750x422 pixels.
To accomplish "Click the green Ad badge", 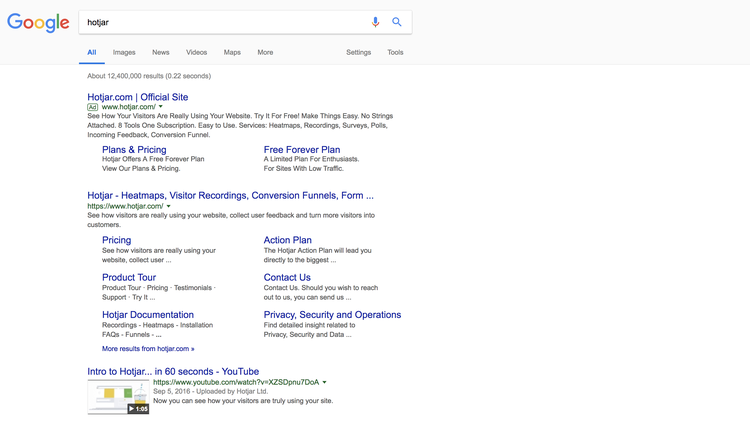I will point(93,107).
